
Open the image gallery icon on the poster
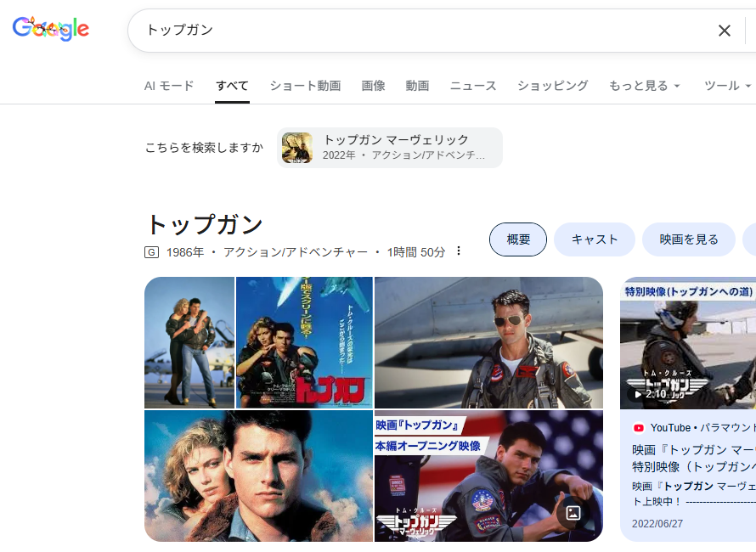[x=574, y=510]
